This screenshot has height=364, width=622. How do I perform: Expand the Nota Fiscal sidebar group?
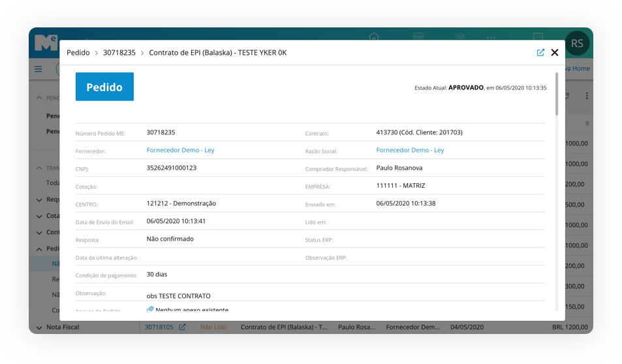39,327
